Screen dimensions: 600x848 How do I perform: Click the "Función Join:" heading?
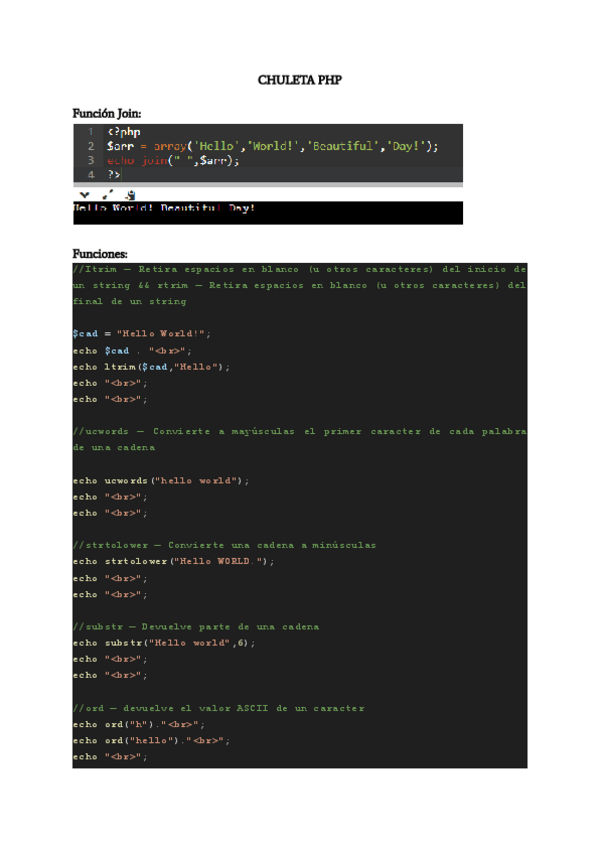(x=107, y=114)
